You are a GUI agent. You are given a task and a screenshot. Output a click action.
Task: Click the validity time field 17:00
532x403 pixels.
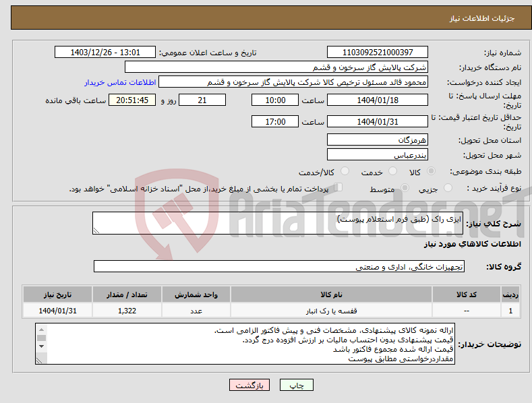coord(275,121)
